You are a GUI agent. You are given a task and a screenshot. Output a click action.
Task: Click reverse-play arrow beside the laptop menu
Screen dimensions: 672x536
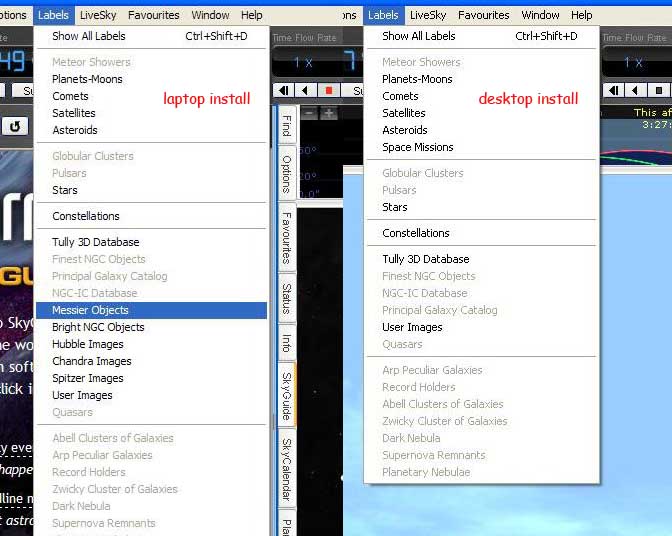point(305,91)
